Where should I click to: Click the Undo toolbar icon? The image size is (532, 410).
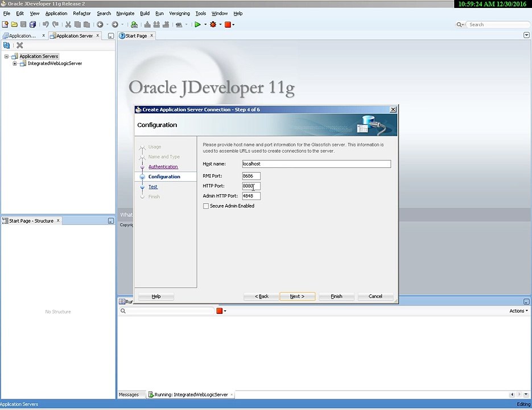tap(46, 24)
